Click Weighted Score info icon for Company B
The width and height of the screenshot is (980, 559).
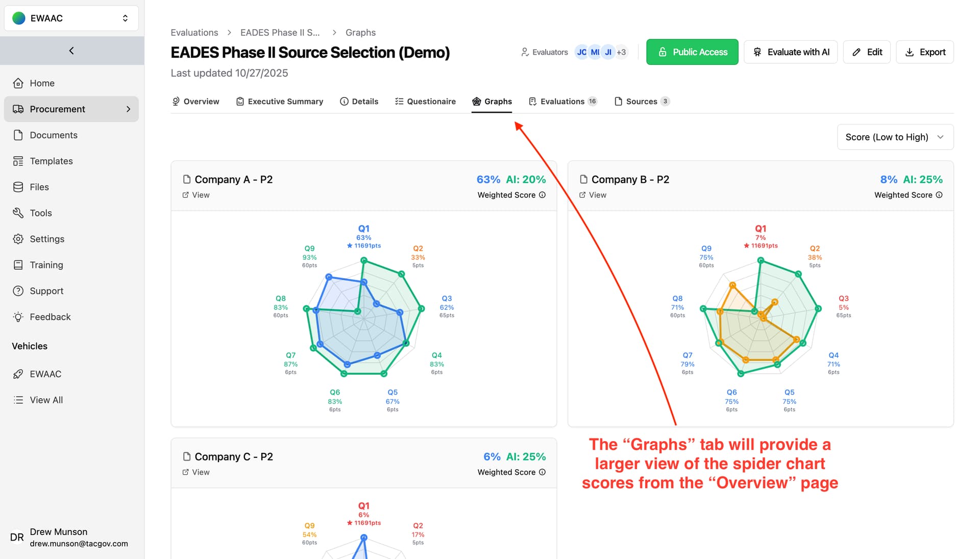click(x=939, y=195)
